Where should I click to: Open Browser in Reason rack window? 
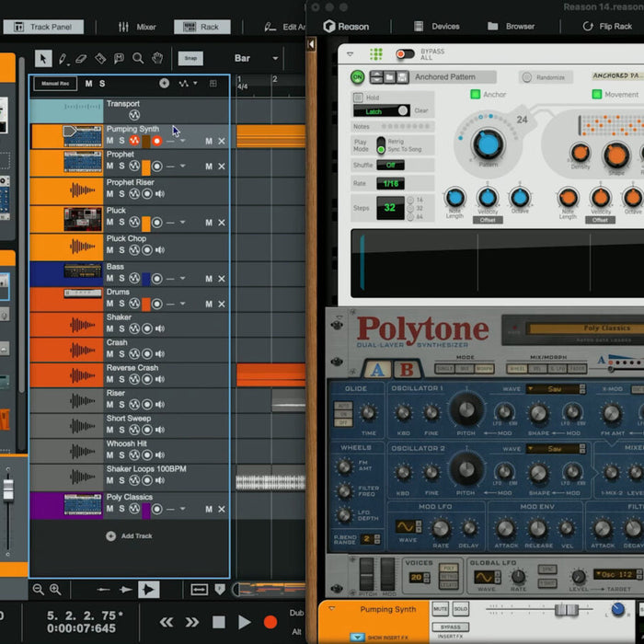click(512, 27)
